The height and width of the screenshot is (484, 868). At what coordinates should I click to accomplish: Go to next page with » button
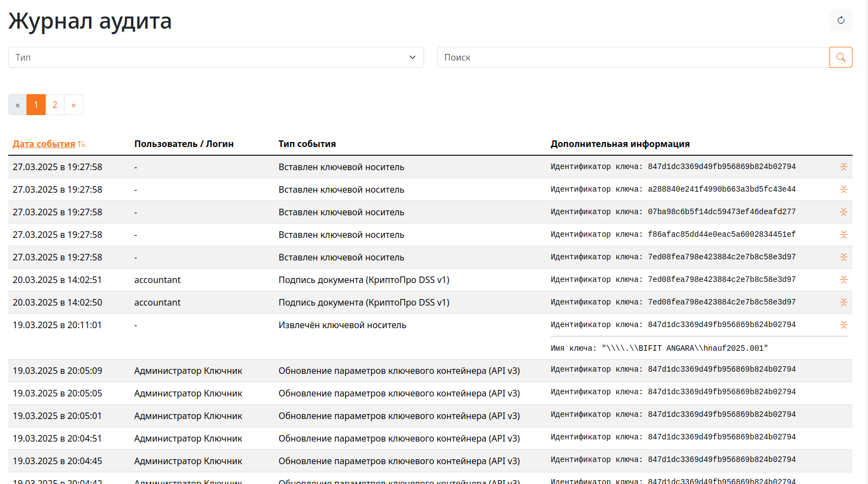73,105
